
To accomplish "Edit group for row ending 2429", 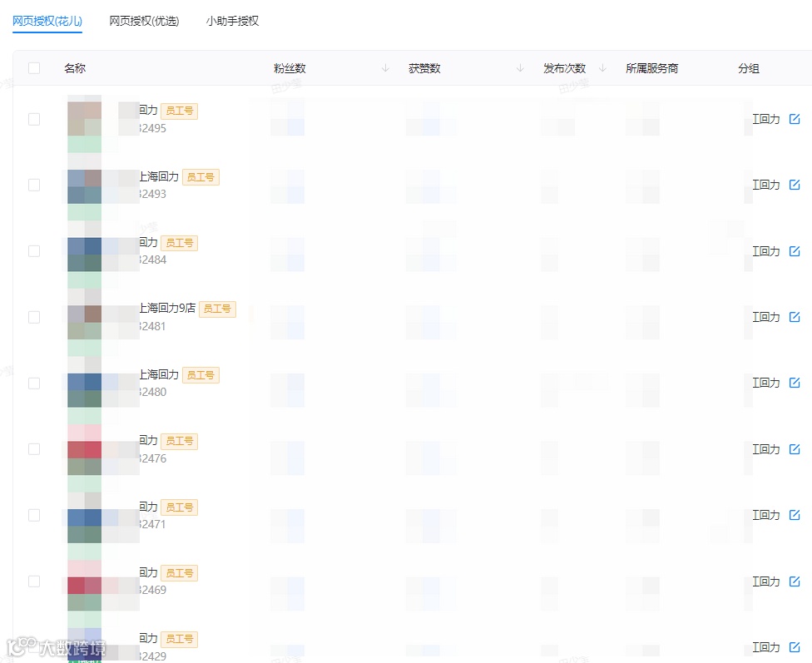I will pos(795,647).
